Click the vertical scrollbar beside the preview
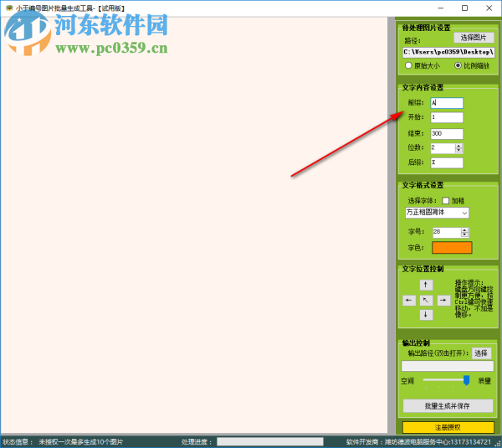The image size is (502, 448). (x=391, y=225)
